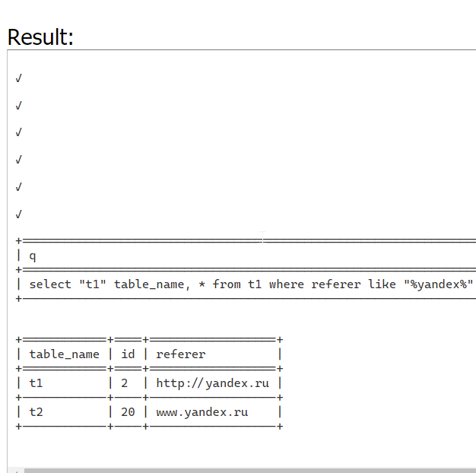Click the Result: heading

click(x=40, y=37)
